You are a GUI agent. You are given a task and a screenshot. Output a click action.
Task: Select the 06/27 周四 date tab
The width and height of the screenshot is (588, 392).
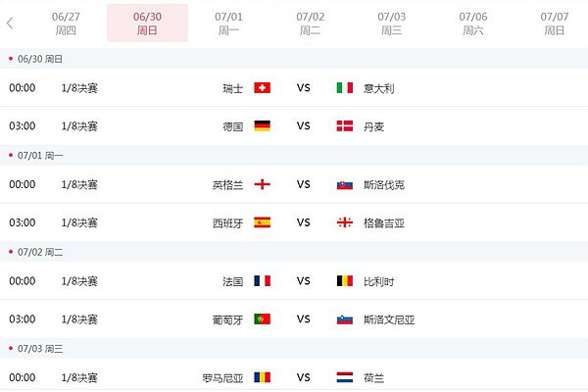click(66, 24)
